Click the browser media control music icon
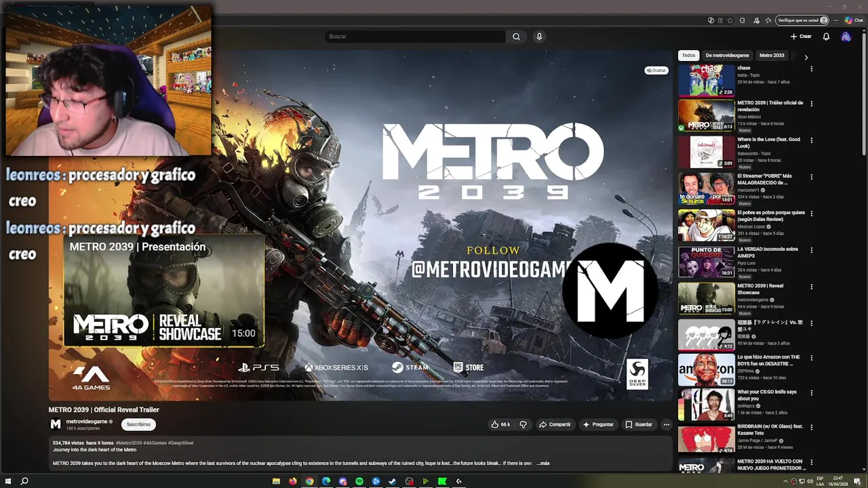The image size is (868, 488). [756, 20]
